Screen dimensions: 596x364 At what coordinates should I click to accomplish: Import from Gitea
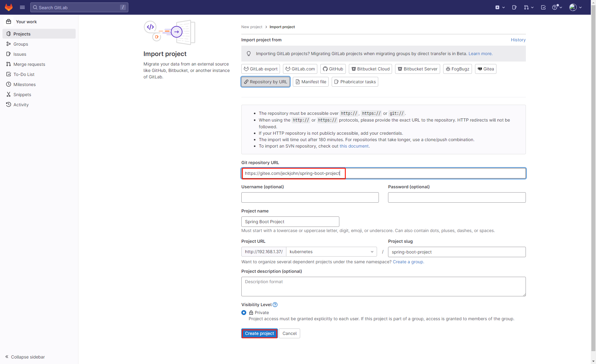(x=486, y=69)
